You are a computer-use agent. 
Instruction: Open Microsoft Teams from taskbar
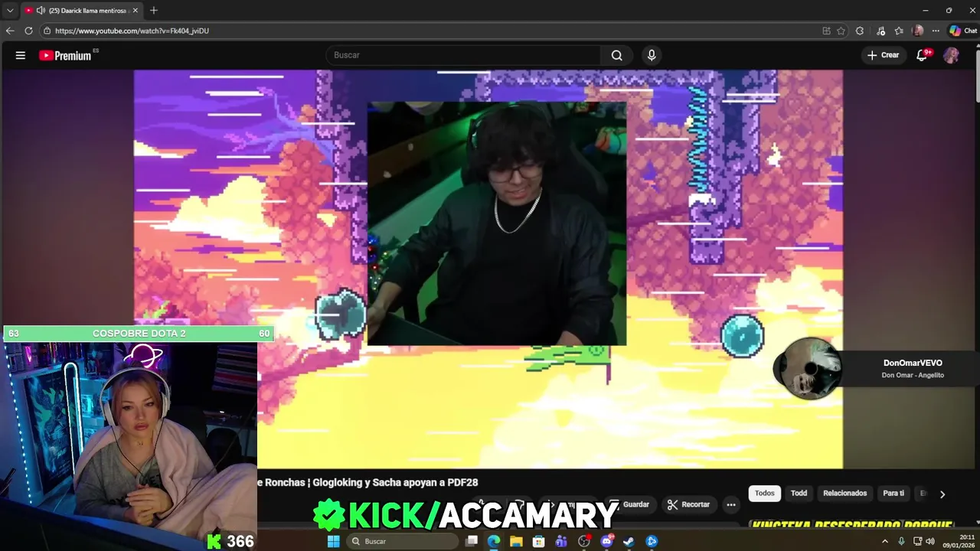pyautogui.click(x=561, y=541)
